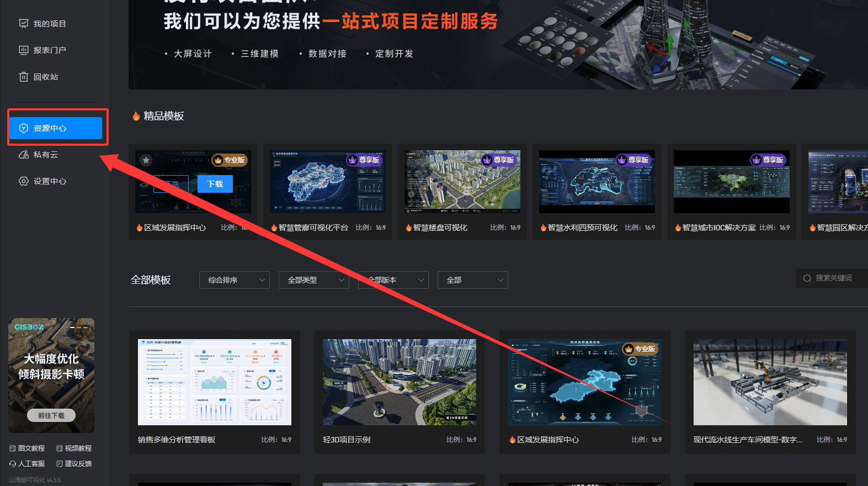
Task: Open the GISBOX 大幅度优化 promo card
Action: coord(51,376)
